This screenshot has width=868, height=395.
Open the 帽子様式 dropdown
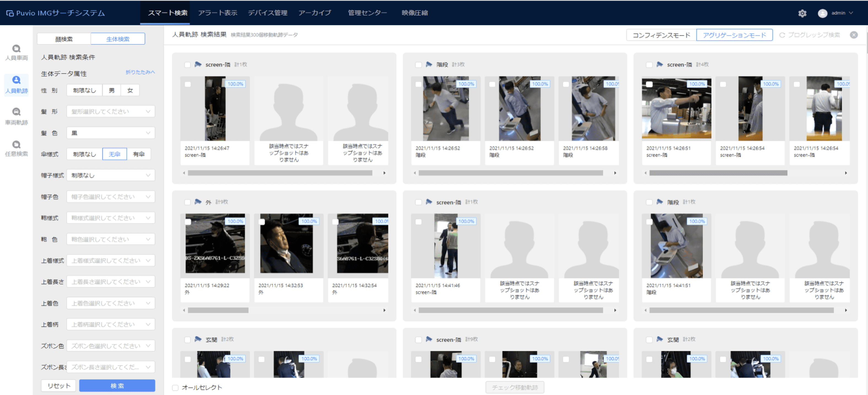point(110,175)
